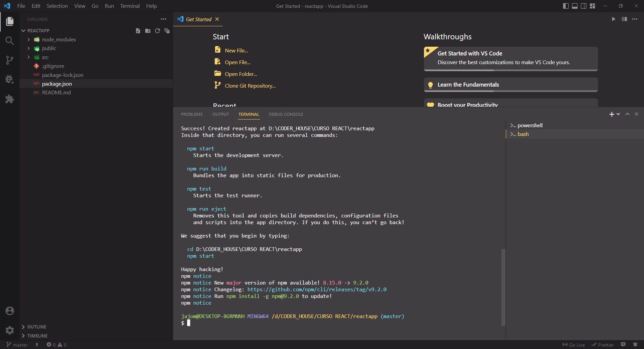Open Explorer views and more actions ellipsis
644x349 pixels.
(x=163, y=19)
